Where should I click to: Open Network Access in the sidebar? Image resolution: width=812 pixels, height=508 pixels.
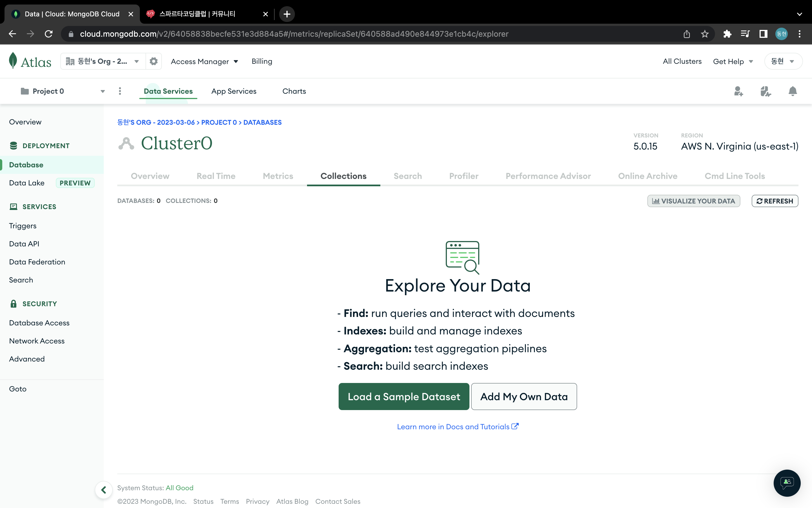click(x=37, y=341)
